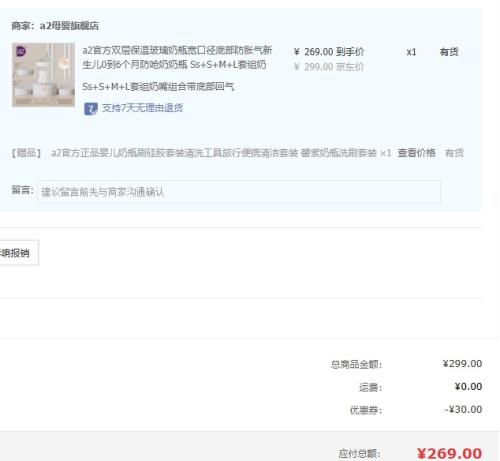Click the baby bottle product thumbnail
The width and height of the screenshot is (500, 461).
click(43, 75)
